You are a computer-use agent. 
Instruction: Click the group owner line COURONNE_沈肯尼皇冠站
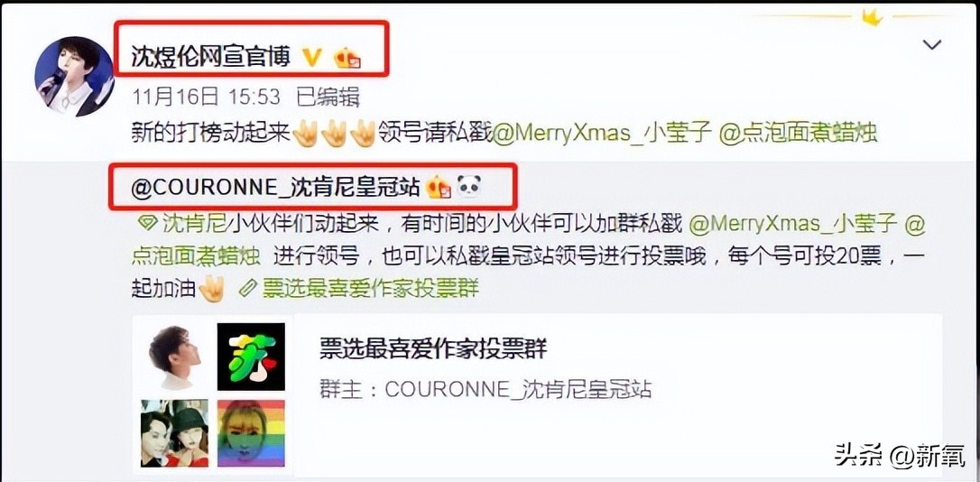[485, 389]
